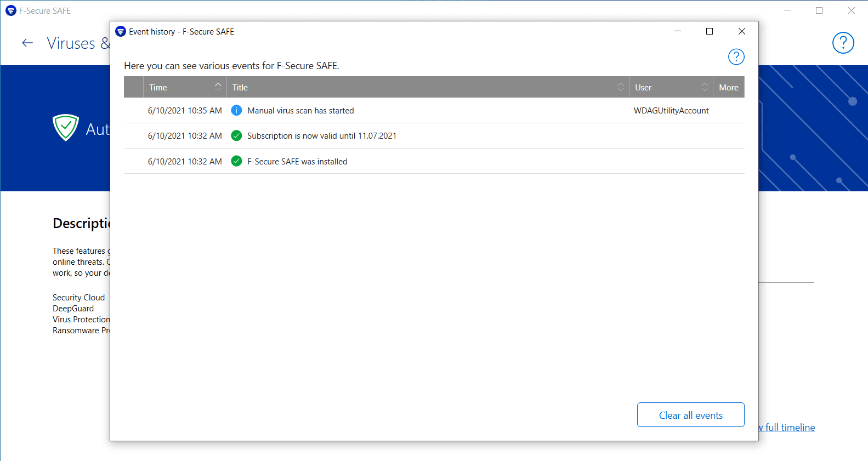Select the Subscription is now valid event row
The width and height of the screenshot is (868, 461).
[321, 136]
